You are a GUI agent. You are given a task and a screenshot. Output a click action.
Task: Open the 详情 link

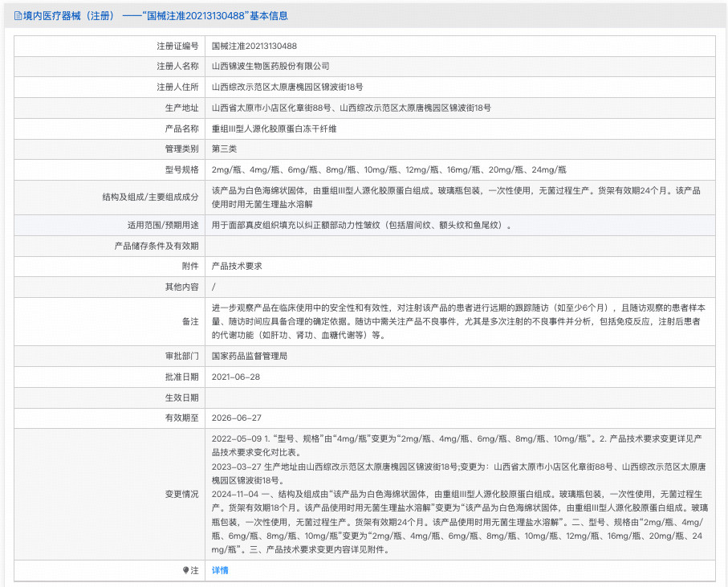point(220,570)
